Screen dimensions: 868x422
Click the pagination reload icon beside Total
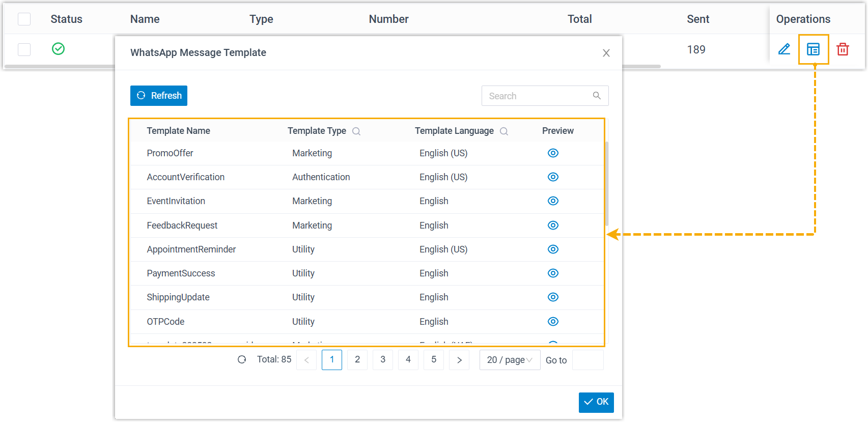(242, 360)
